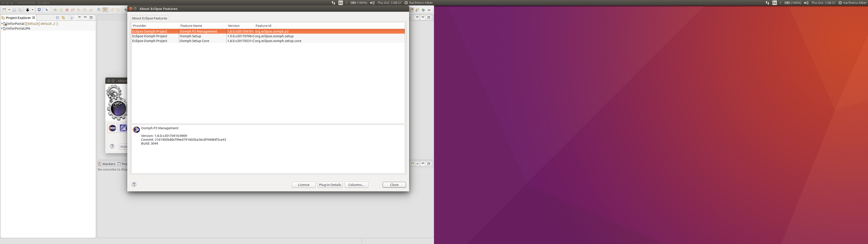The image size is (868, 244).
Task: Click the Disconnect debug icon
Action: (x=73, y=10)
